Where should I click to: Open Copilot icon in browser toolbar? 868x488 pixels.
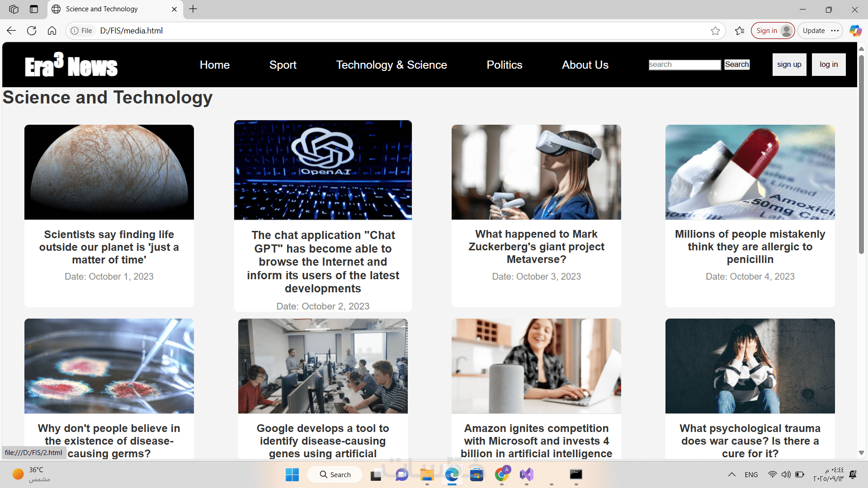pos(855,31)
